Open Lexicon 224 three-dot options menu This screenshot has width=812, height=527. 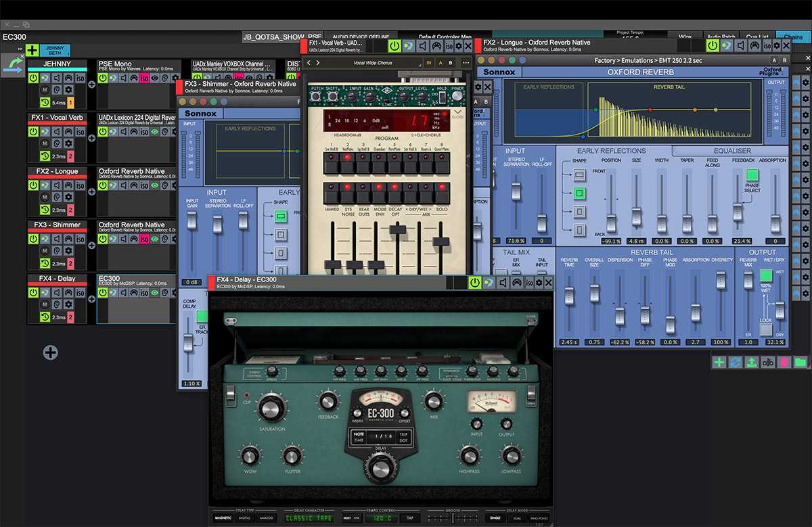click(466, 63)
